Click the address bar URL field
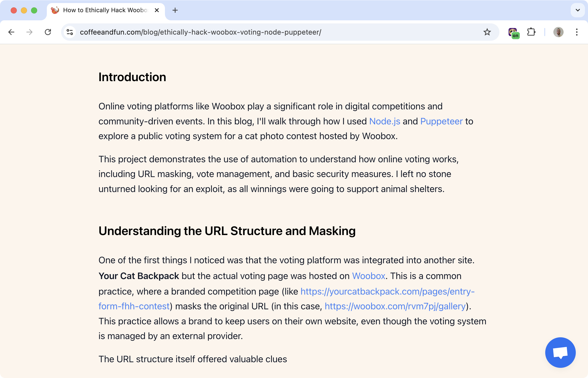Screen dimensions: 588x378 (x=255, y=32)
